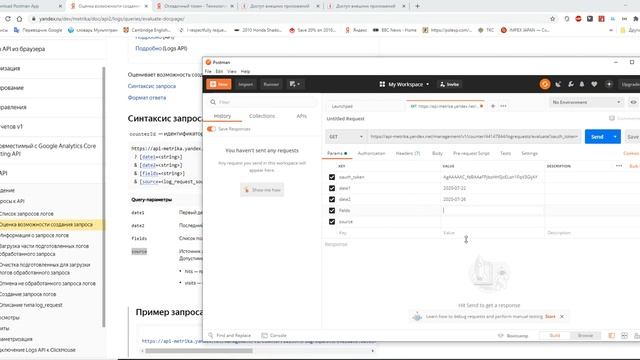Send the request with the Send button
640x360 pixels.
597,137
